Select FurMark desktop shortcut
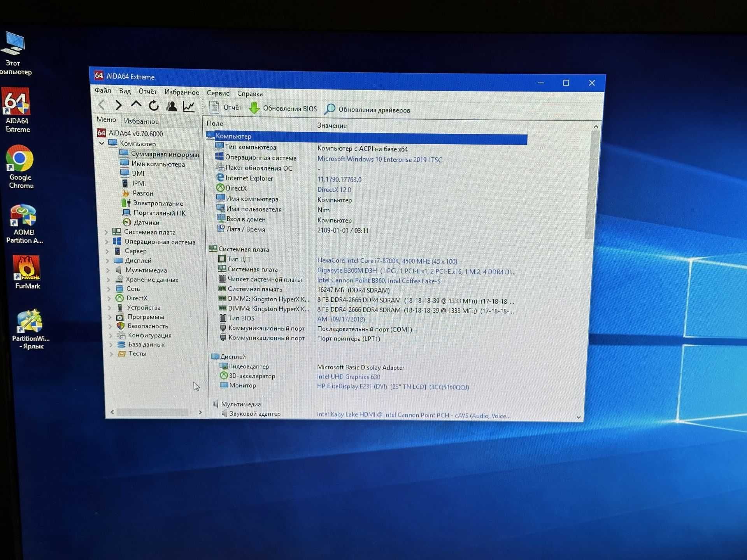 (x=27, y=272)
